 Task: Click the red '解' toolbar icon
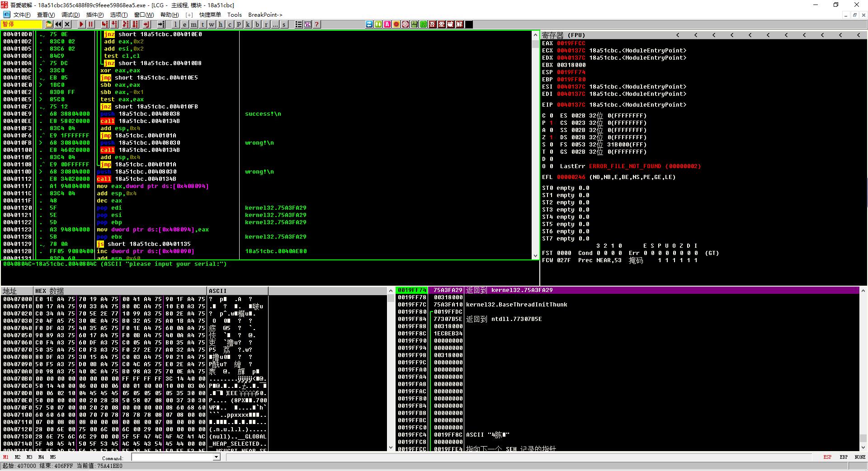tap(459, 24)
